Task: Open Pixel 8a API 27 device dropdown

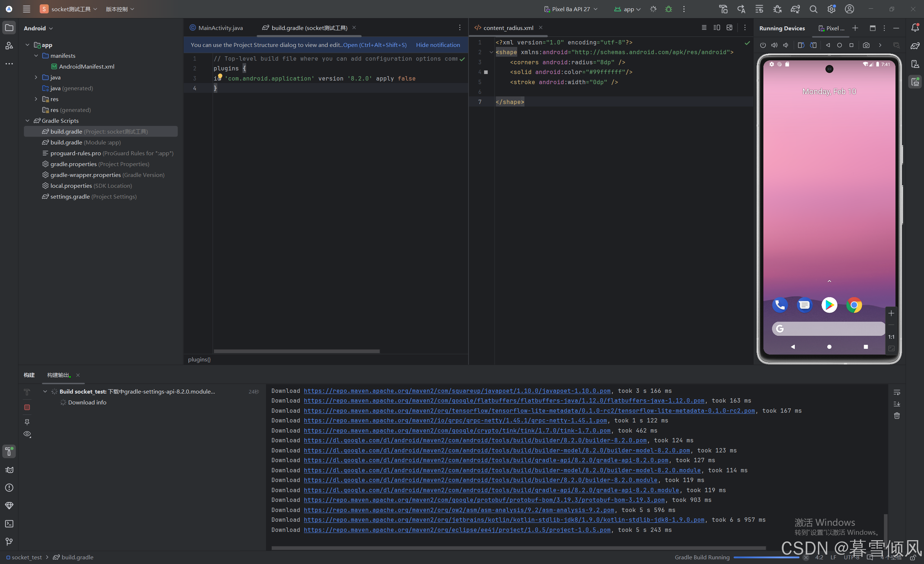Action: pyautogui.click(x=570, y=9)
